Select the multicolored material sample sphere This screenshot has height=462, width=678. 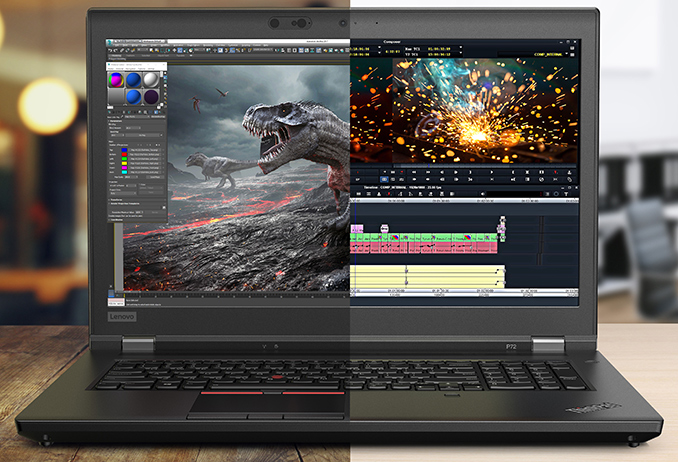click(x=116, y=80)
